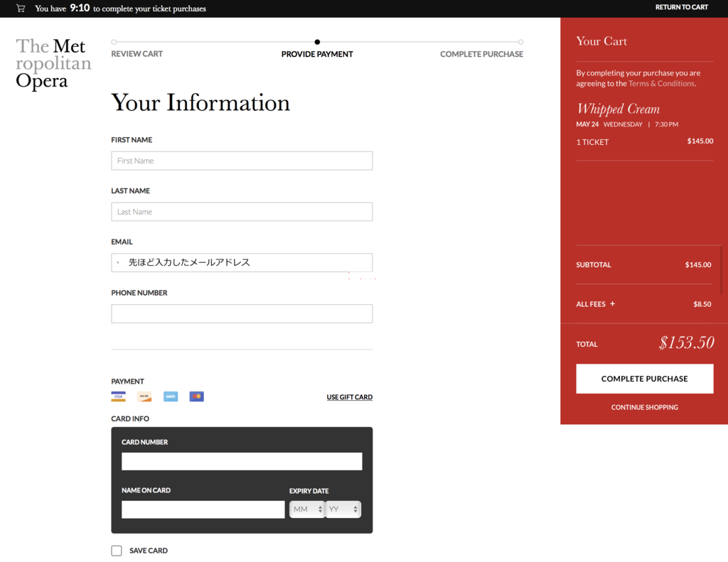Click Return to Cart link
Screen dimensions: 728x562
(x=682, y=7)
